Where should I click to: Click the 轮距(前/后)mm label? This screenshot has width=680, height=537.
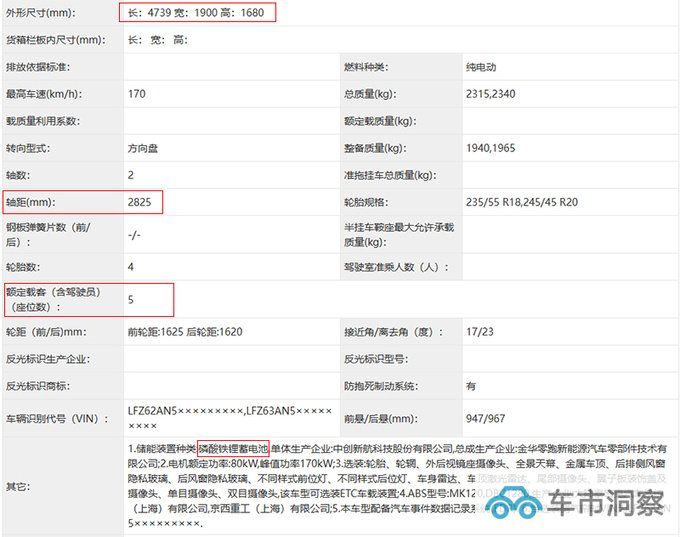[x=46, y=332]
